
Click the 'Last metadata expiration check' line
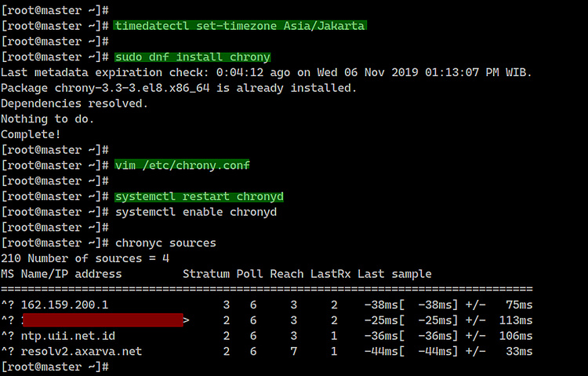click(267, 72)
